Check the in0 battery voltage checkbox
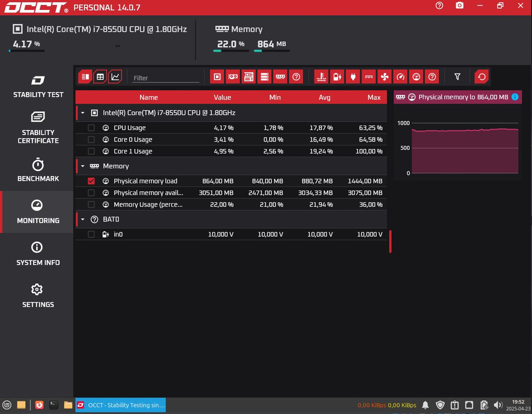Viewport: 532px width, 414px height. pos(91,234)
